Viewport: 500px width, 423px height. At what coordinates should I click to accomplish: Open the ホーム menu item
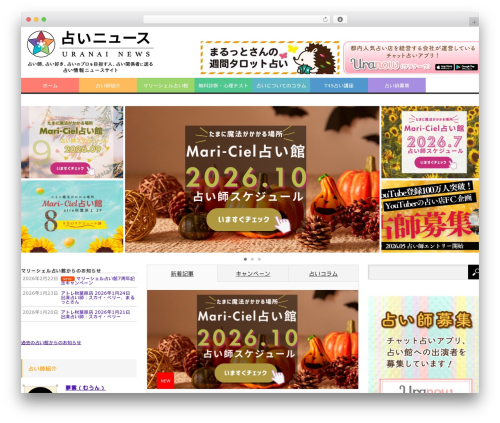pyautogui.click(x=50, y=85)
